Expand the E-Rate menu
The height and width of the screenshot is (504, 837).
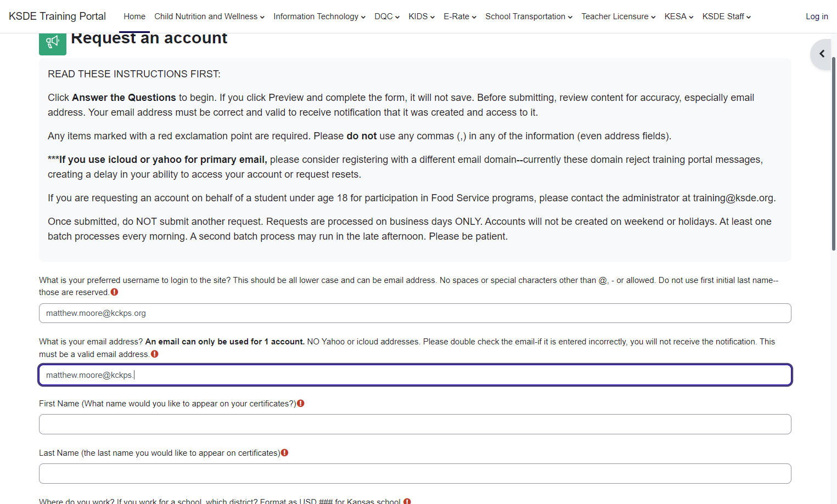(460, 16)
